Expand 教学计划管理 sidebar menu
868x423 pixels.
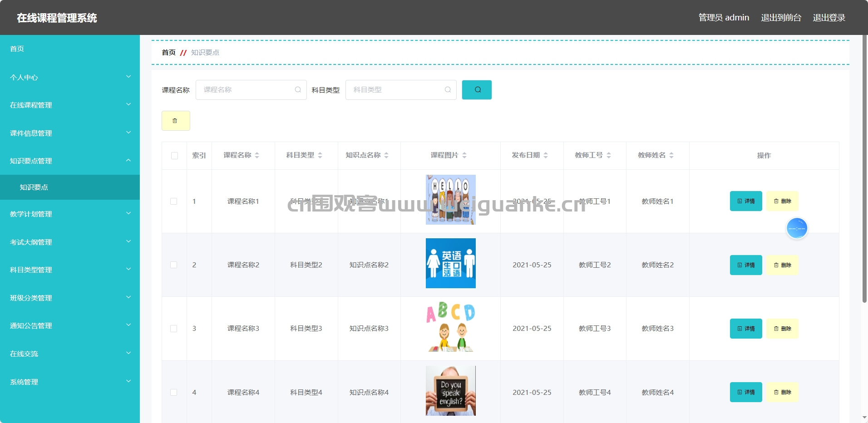[70, 214]
